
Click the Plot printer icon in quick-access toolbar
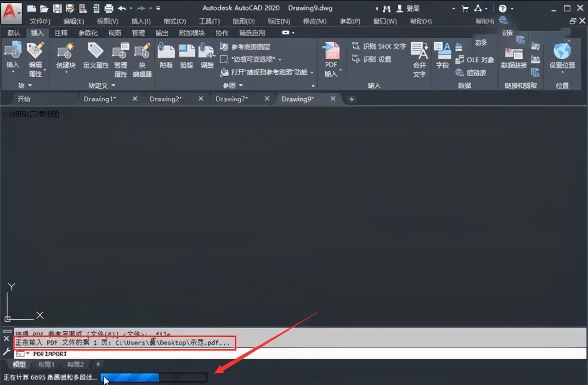[x=109, y=8]
